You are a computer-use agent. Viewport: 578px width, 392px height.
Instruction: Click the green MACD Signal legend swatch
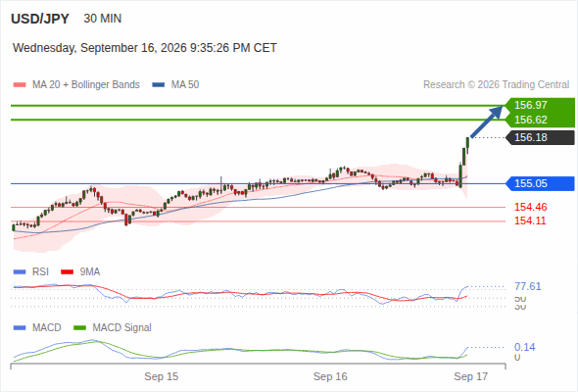tap(79, 328)
